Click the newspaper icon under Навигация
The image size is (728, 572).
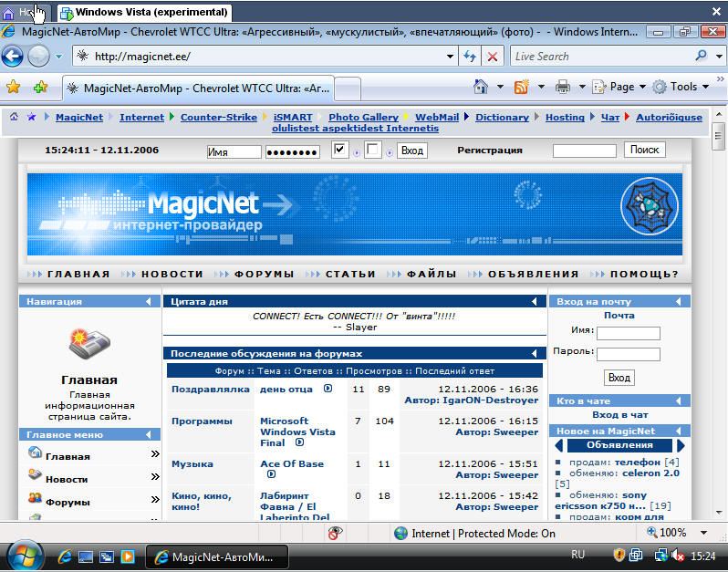[x=89, y=345]
